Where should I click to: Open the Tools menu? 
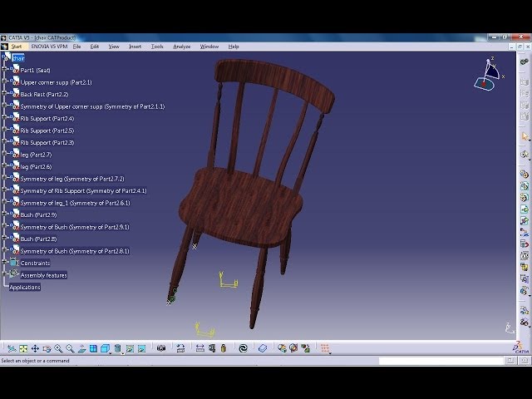tap(157, 47)
